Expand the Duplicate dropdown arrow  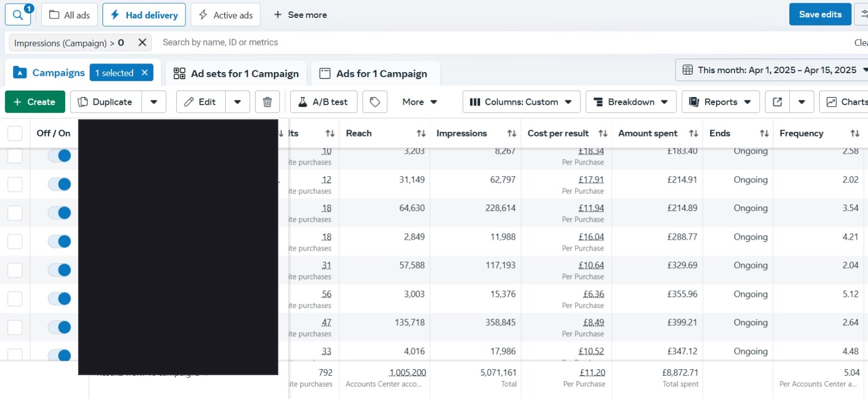[154, 102]
